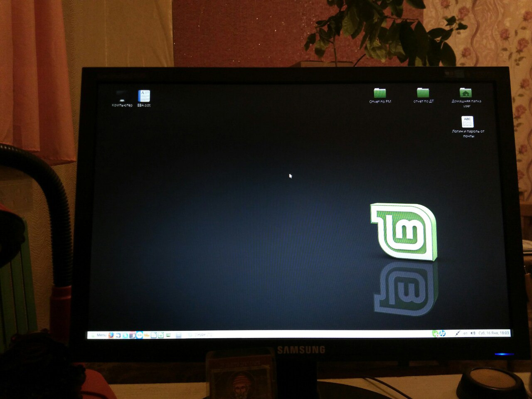Click the HP tray icon

442,333
